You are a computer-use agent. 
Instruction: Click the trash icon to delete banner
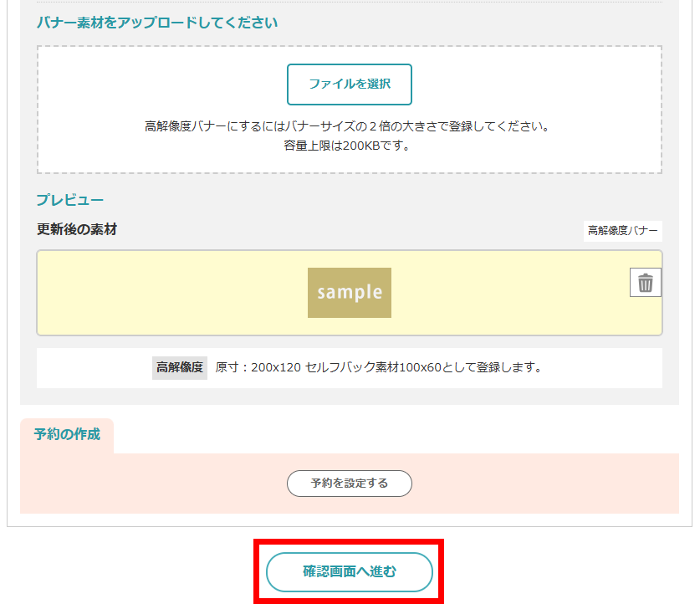pos(645,284)
